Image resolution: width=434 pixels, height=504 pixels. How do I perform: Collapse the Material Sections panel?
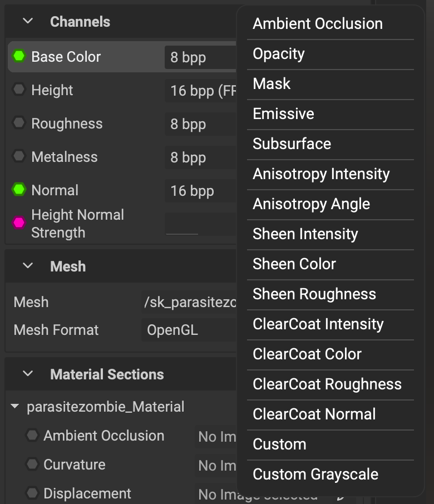28,374
